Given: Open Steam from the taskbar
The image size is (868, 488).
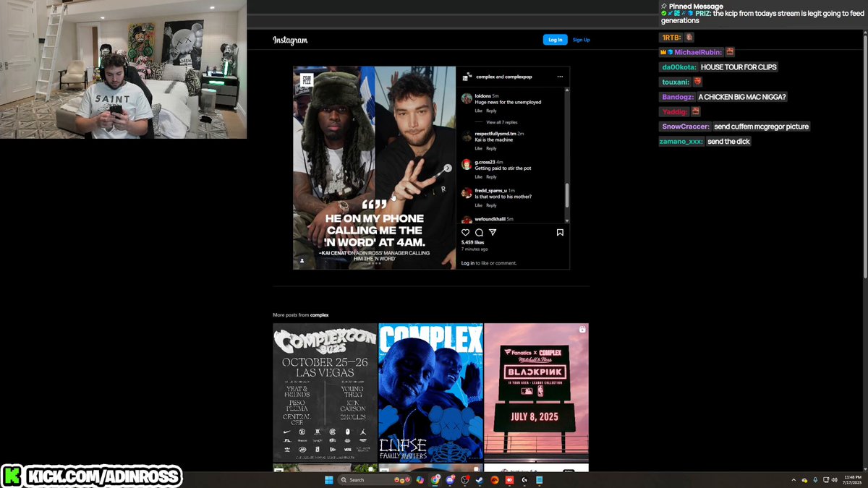Looking at the screenshot, I should click(478, 480).
